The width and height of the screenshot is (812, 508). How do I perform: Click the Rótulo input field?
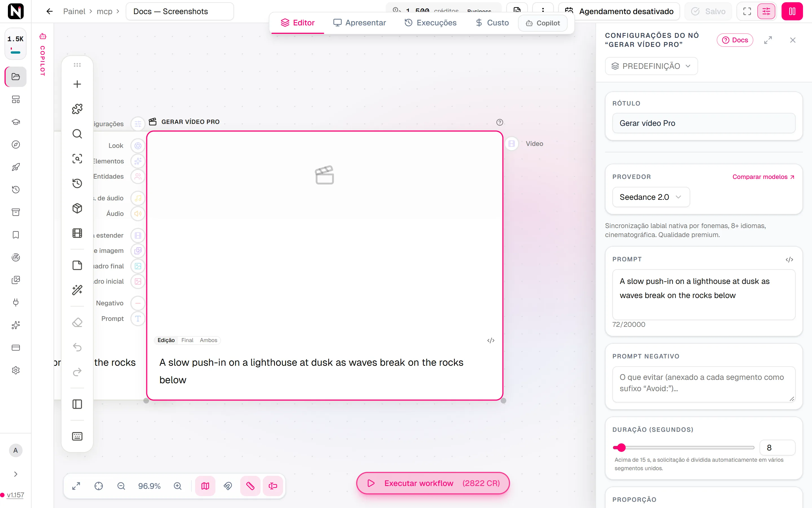pos(704,123)
